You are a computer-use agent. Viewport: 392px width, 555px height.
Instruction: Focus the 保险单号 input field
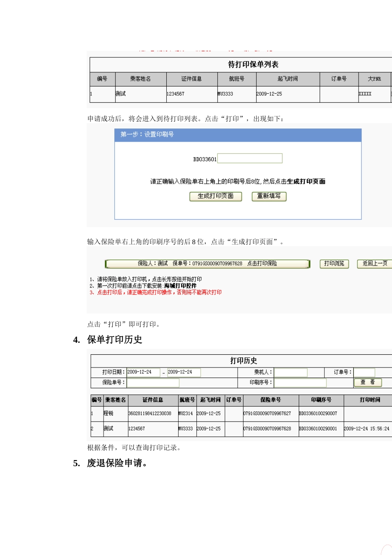click(x=153, y=383)
